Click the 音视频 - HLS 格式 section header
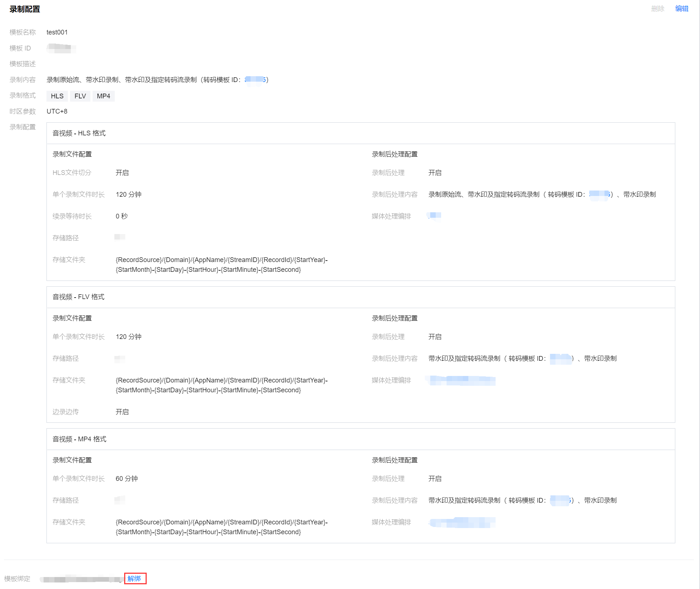Image resolution: width=700 pixels, height=589 pixels. pyautogui.click(x=79, y=133)
